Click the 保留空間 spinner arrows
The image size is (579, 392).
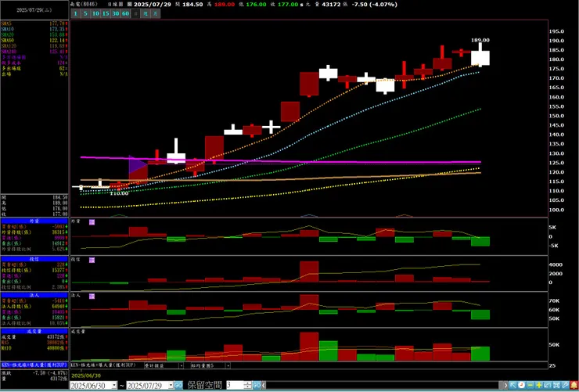point(247,386)
